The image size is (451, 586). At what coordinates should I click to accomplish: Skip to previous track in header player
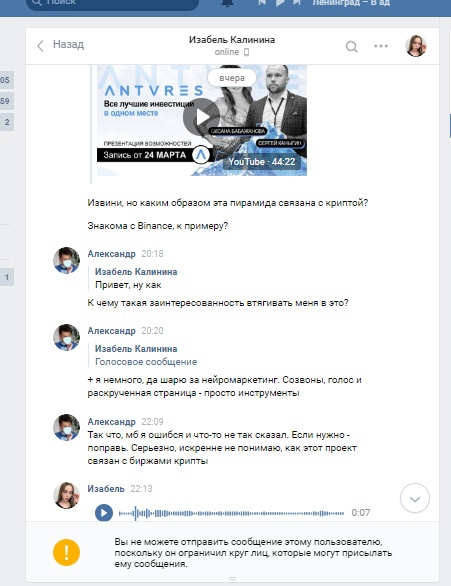pyautogui.click(x=262, y=2)
